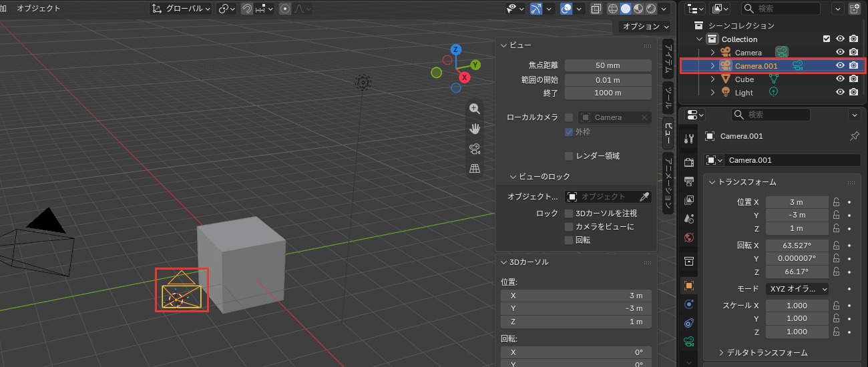
Task: Open the pivot point dropdown
Action: pos(227,9)
